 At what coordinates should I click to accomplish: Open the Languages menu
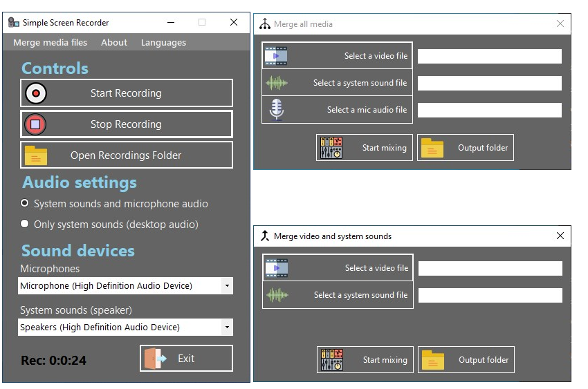click(x=163, y=43)
